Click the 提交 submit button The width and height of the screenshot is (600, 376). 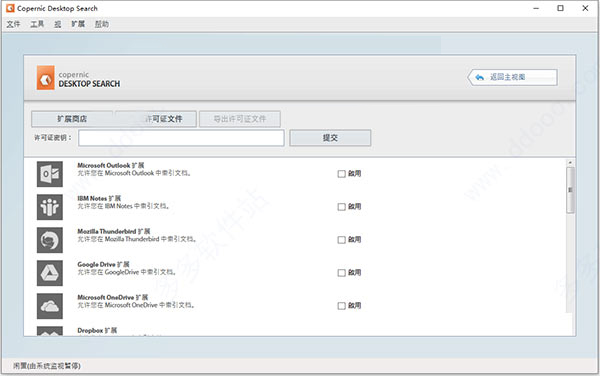(x=330, y=138)
